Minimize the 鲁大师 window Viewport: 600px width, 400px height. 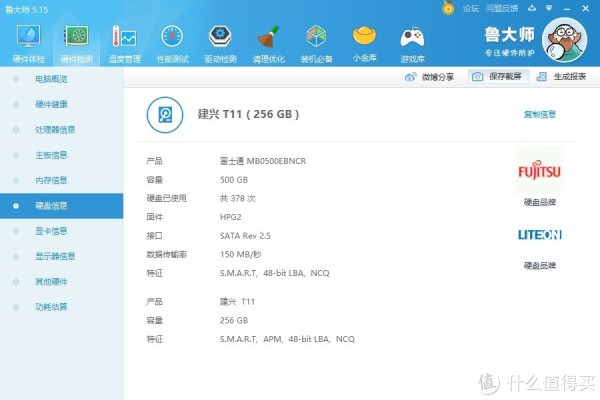[x=567, y=8]
